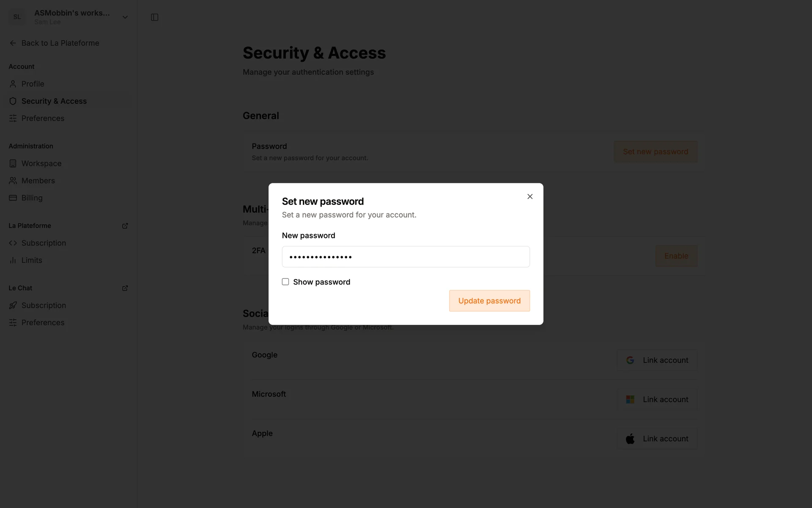
Task: Select Limits under La Plateforme
Action: coord(32,260)
